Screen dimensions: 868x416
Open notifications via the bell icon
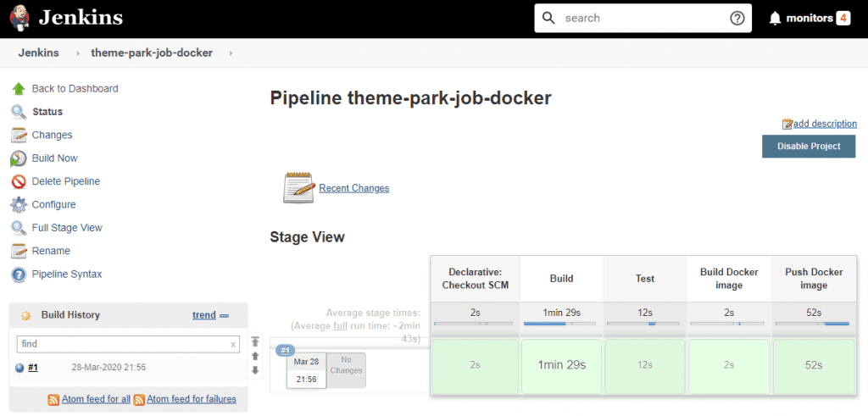point(775,19)
